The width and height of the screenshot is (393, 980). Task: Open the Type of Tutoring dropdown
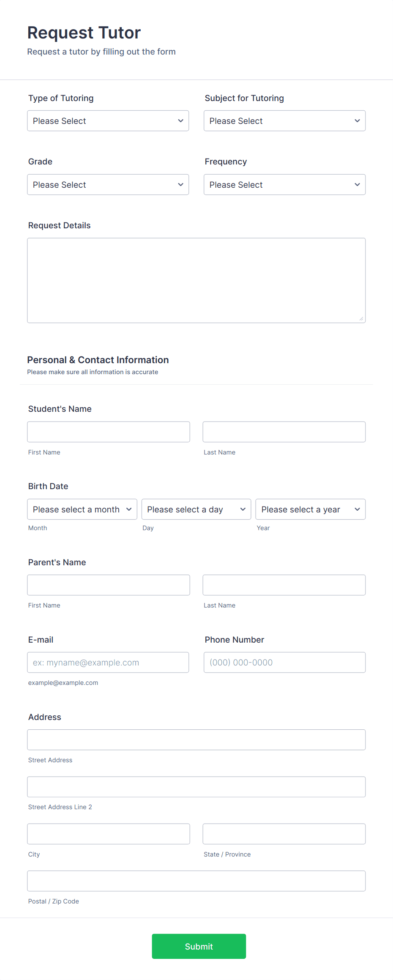coord(108,120)
